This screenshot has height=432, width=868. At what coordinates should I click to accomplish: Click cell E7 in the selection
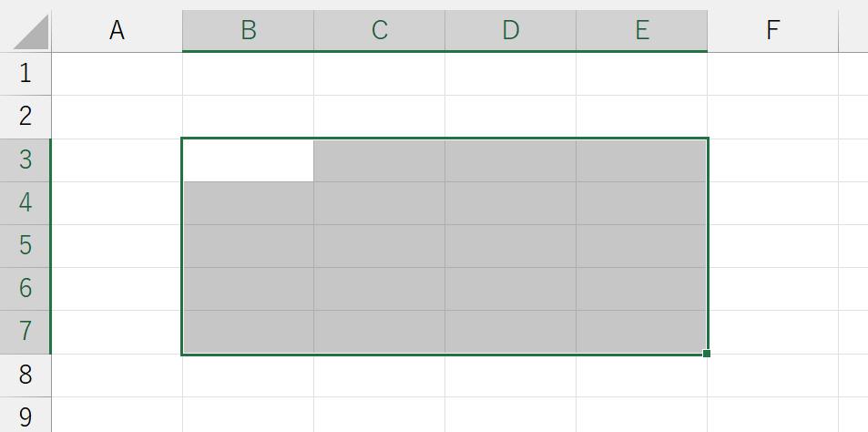pyautogui.click(x=641, y=331)
